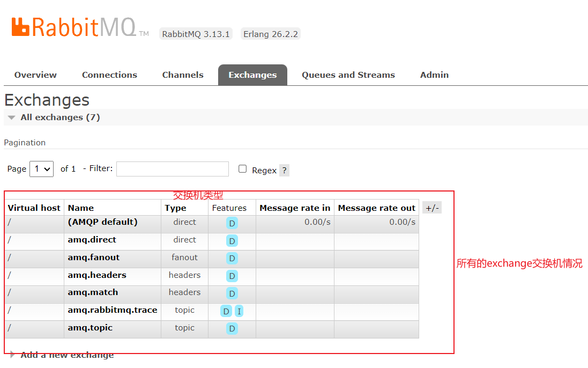Click the Pagination label
Screen dimensions: 588x368
pyautogui.click(x=25, y=143)
